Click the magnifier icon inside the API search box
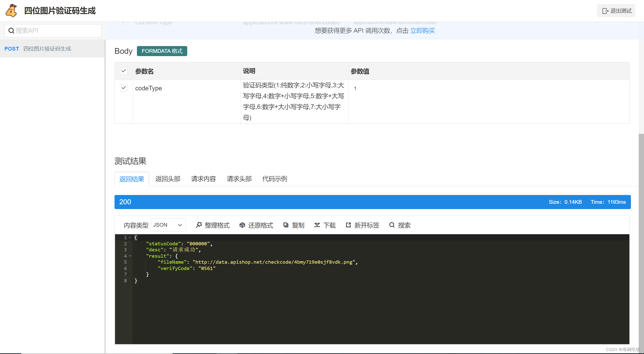This screenshot has width=644, height=354. (11, 30)
